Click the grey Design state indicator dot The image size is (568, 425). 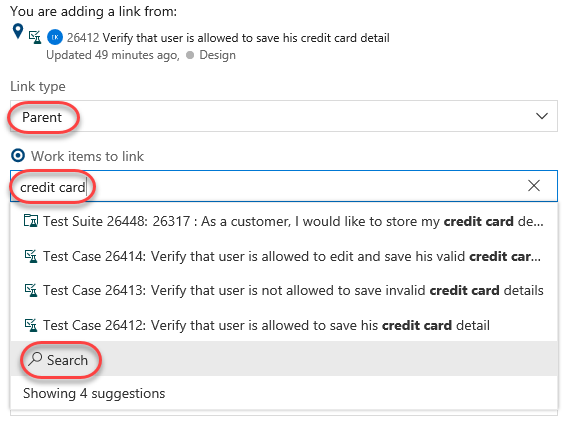pyautogui.click(x=190, y=55)
